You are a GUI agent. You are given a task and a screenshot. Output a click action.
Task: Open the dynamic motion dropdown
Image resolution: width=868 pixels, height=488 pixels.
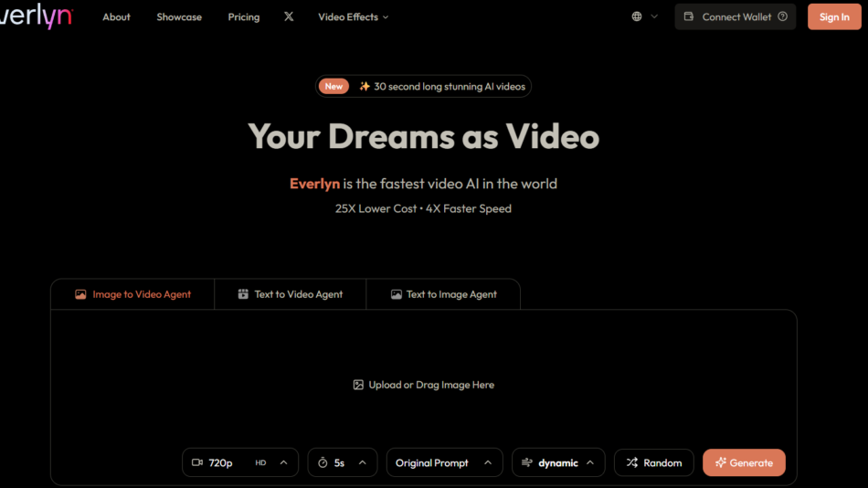(x=558, y=462)
